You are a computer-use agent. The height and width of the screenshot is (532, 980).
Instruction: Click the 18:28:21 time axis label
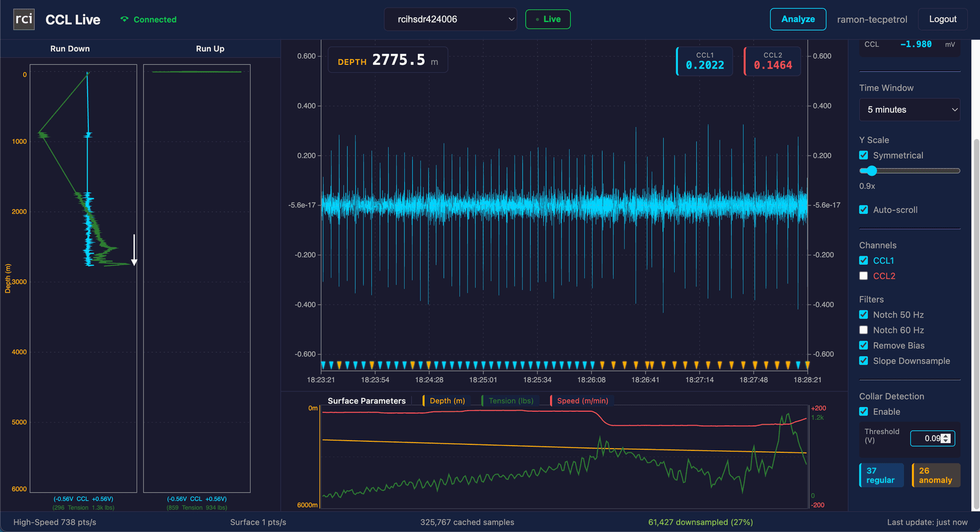[x=807, y=380]
